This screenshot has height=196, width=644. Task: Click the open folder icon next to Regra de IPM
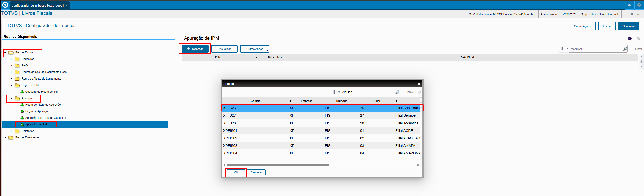(17, 85)
